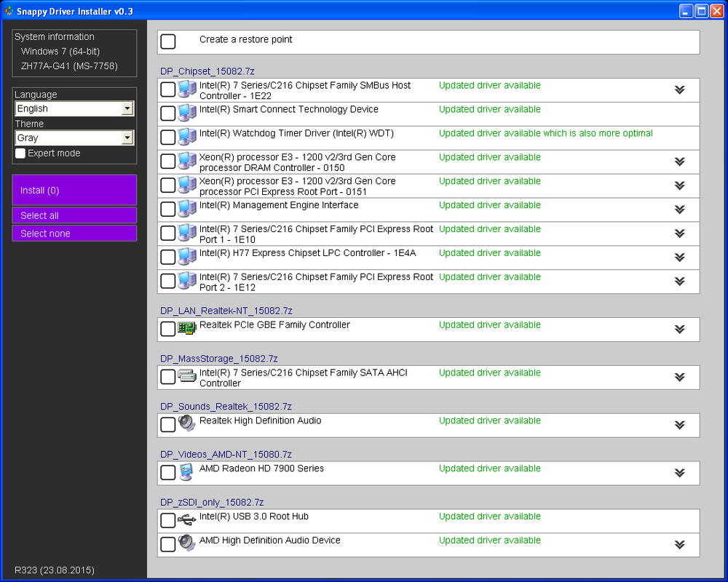The image size is (728, 582).
Task: Enable Expert mode
Action: coord(20,153)
